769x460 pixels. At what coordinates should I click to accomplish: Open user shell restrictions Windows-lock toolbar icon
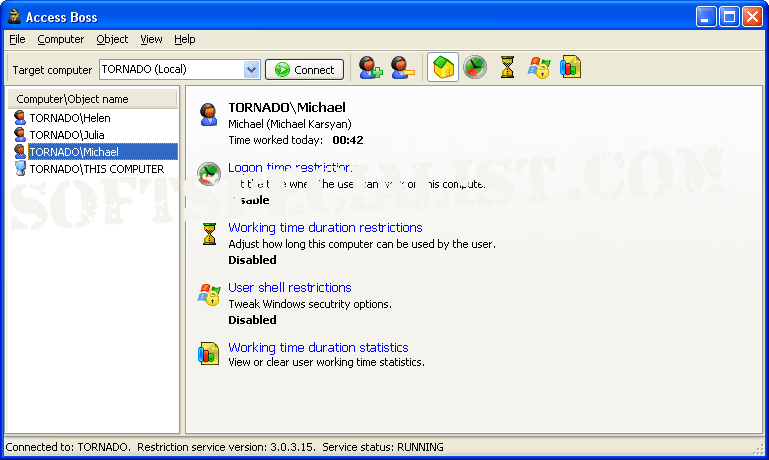(x=539, y=67)
